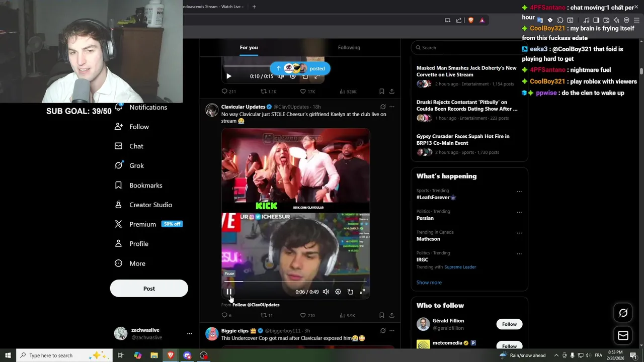The width and height of the screenshot is (644, 362).
Task: Open the floating Messages envelope button
Action: (623, 336)
